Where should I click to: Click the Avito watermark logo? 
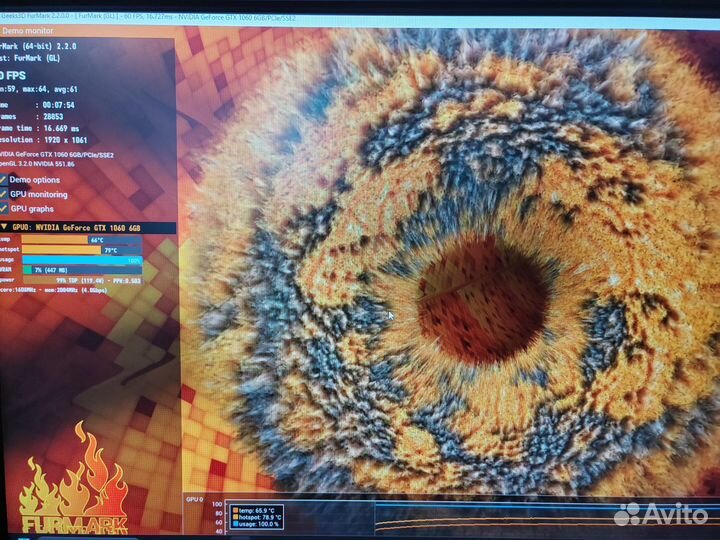tap(658, 514)
